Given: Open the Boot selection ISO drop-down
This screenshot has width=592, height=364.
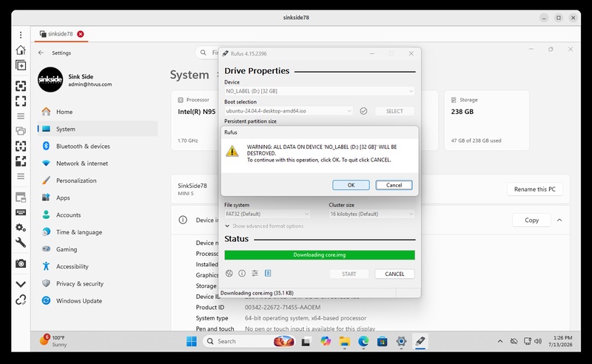Looking at the screenshot, I should pyautogui.click(x=289, y=111).
